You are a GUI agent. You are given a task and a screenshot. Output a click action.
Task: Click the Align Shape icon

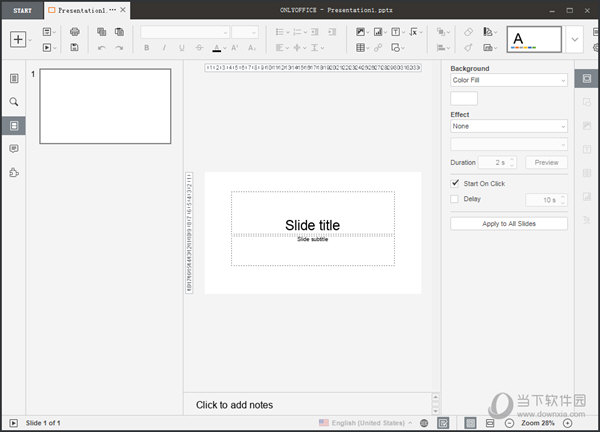coord(441,48)
